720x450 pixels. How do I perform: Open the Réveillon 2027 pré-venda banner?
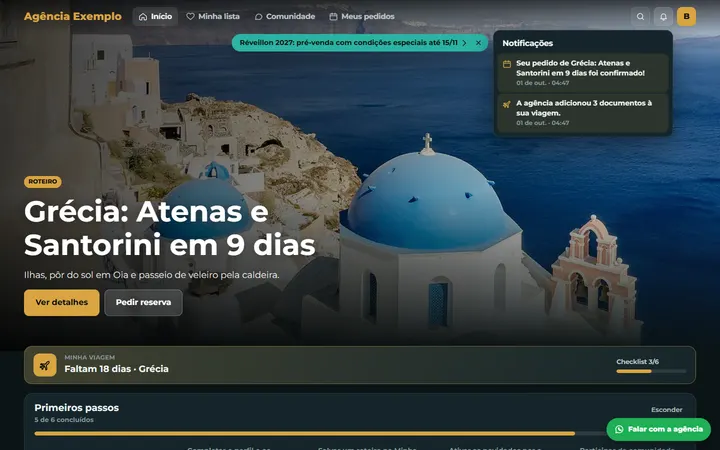[x=360, y=43]
